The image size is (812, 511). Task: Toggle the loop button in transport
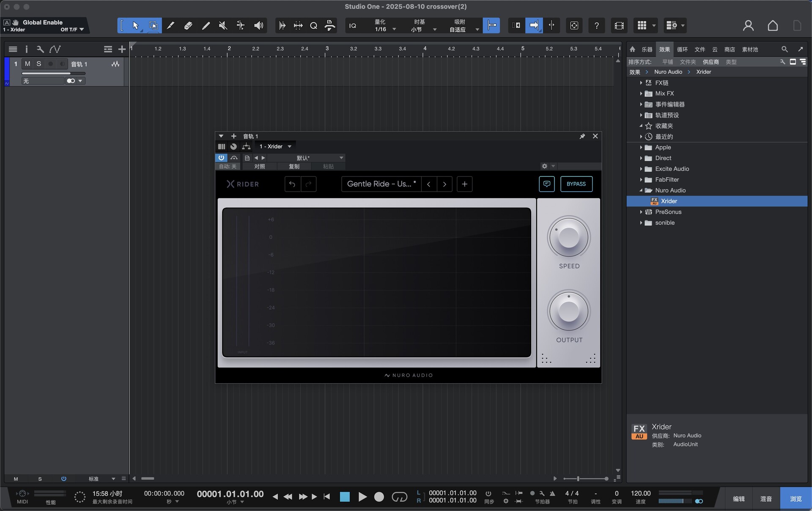coord(399,497)
